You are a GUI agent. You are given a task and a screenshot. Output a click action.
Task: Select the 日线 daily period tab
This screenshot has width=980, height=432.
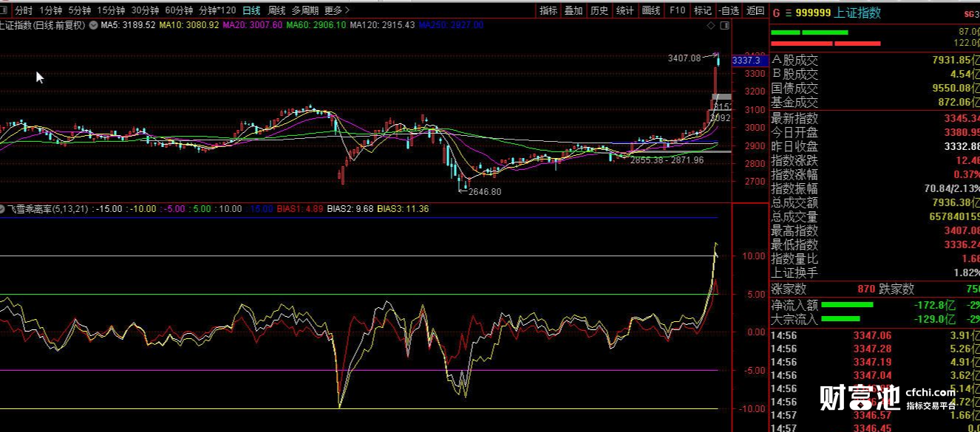click(x=251, y=10)
